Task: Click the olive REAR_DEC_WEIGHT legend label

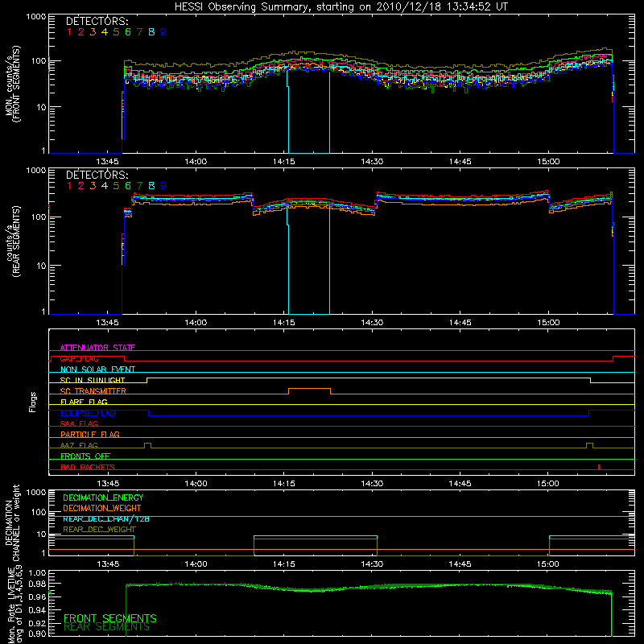Action: point(99,530)
